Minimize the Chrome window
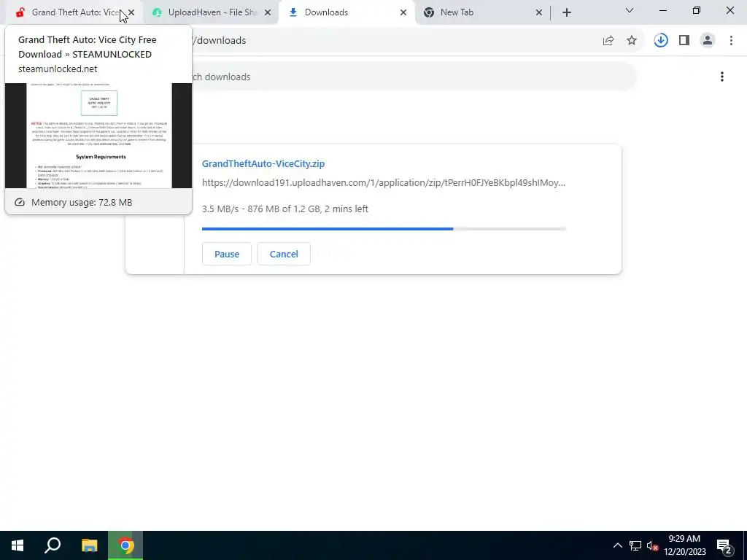Image resolution: width=747 pixels, height=560 pixels. tap(662, 10)
